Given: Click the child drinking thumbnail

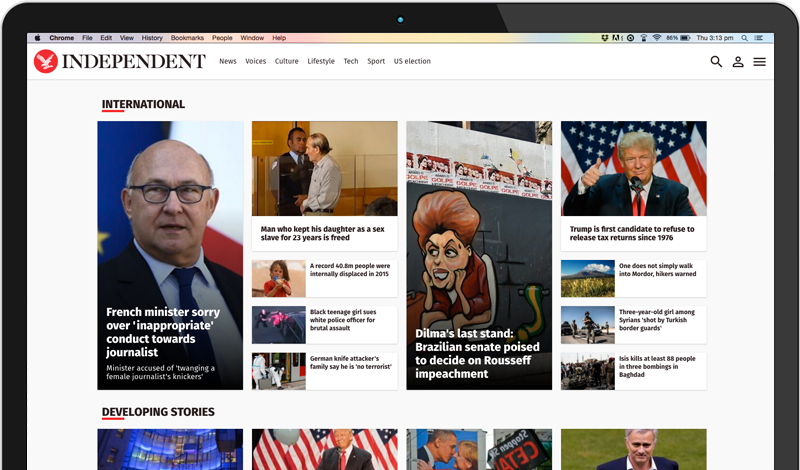Looking at the screenshot, I should coord(279,279).
